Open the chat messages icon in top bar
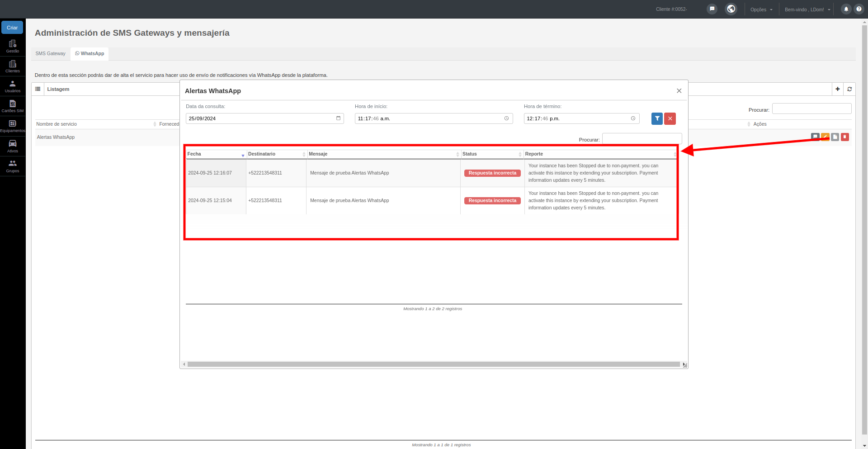Screen dimensions: 868x449 pos(712,9)
